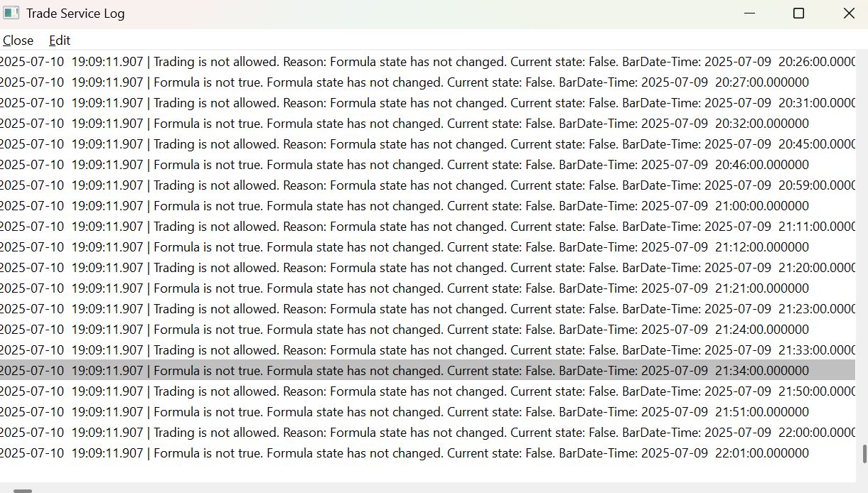The height and width of the screenshot is (493, 868).
Task: Choose the 21:21:00 formula not true entry
Action: click(427, 288)
